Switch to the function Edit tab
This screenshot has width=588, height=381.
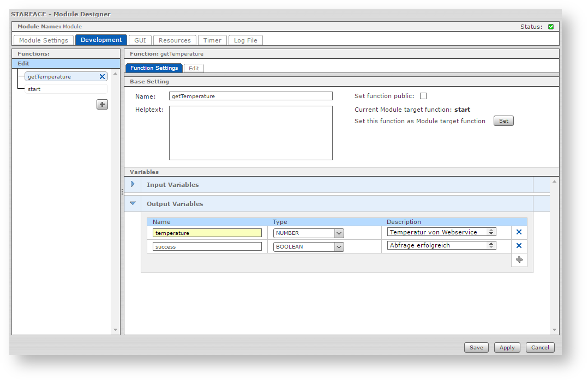(x=194, y=68)
